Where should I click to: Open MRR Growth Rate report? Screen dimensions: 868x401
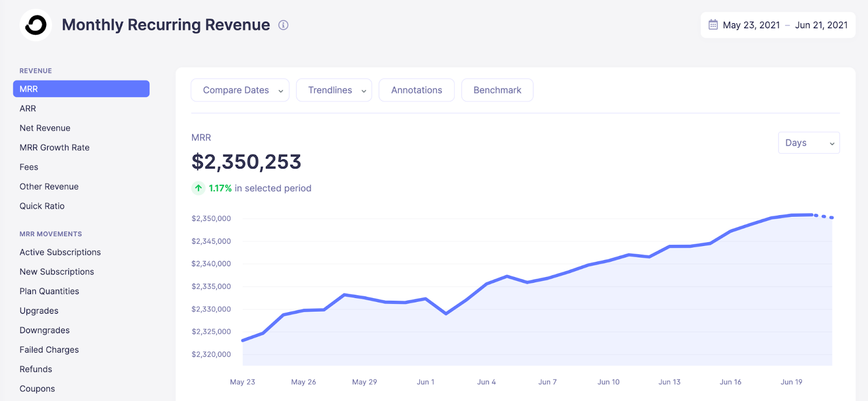(54, 147)
